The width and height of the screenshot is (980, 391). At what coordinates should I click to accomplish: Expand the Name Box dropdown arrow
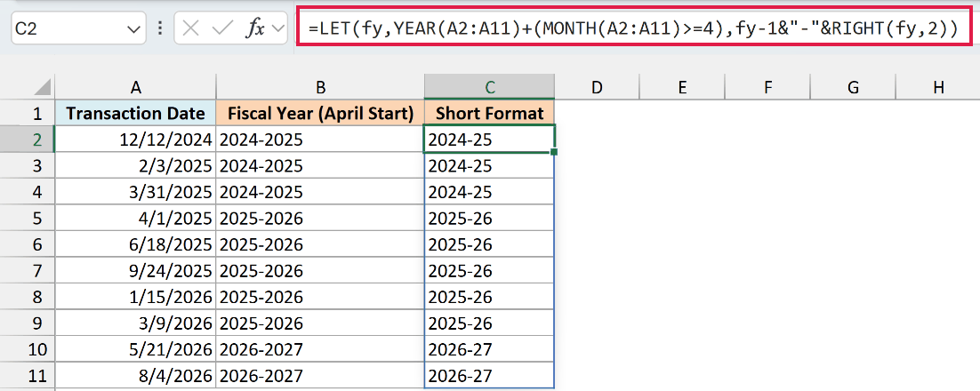click(x=132, y=28)
